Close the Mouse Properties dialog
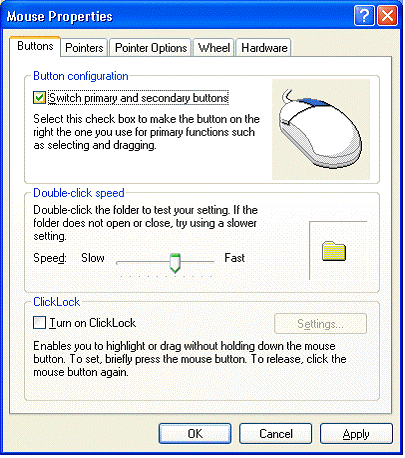Image resolution: width=405 pixels, height=458 pixels. point(387,16)
